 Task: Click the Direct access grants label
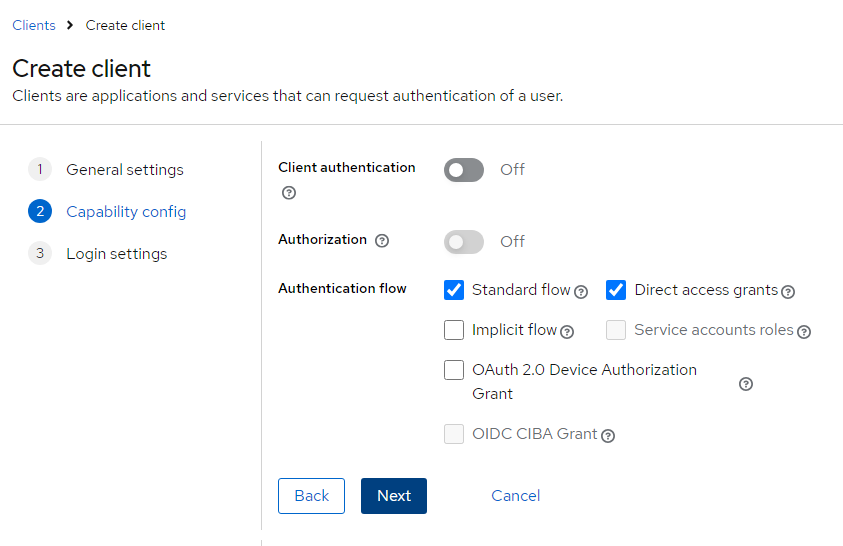point(706,290)
